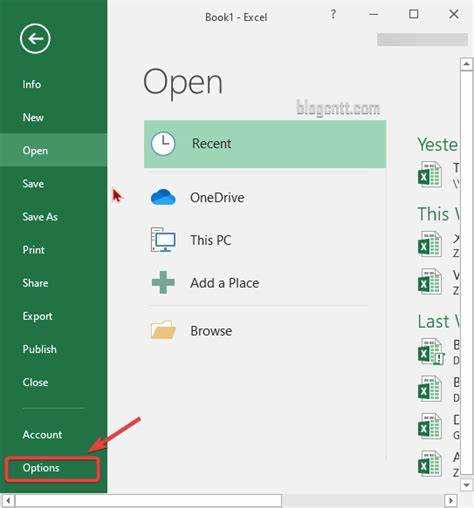This screenshot has height=508, width=474.
Task: Open last Excel file in recent list
Action: tap(430, 464)
